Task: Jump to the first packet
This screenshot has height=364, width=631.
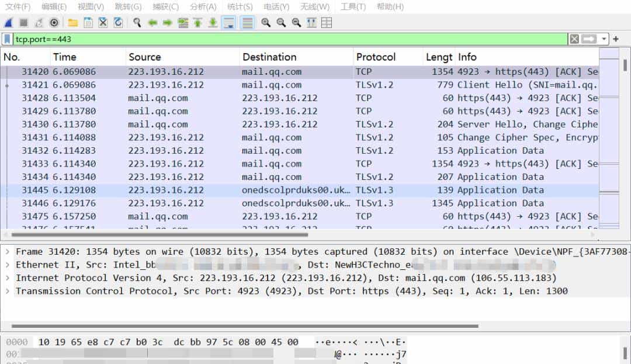Action: (x=197, y=23)
